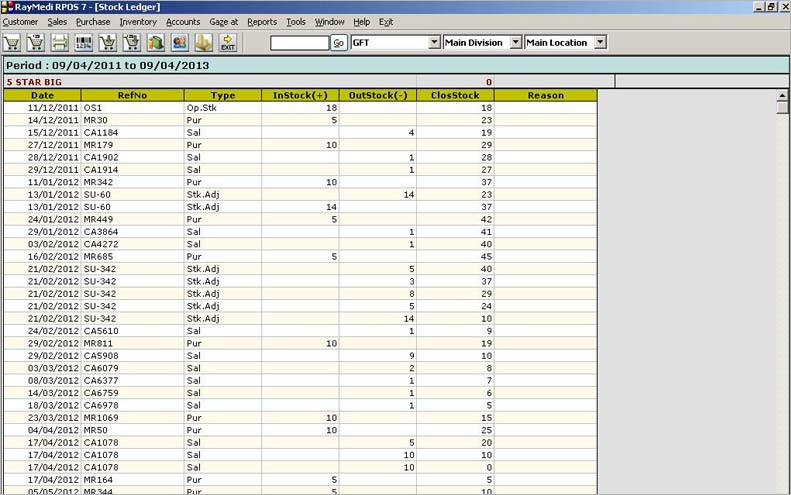Click the cart icon with dotted badge
This screenshot has width=791, height=495.
coord(36,43)
